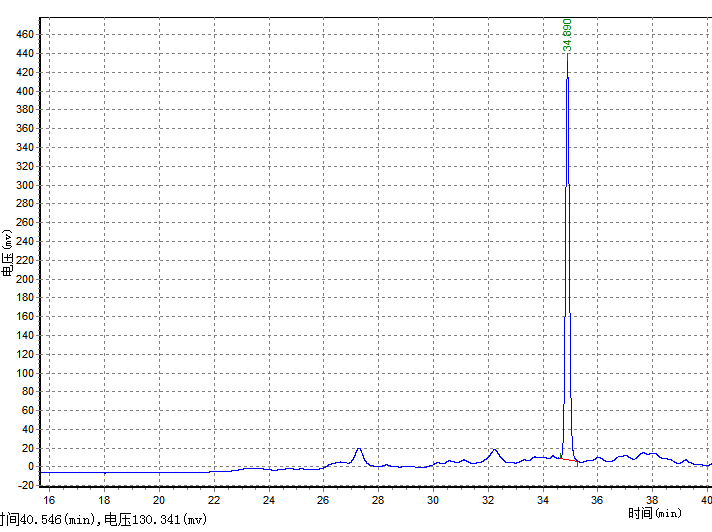712x532 pixels.
Task: Click the 300 label on voltage axis
Action: (x=24, y=185)
